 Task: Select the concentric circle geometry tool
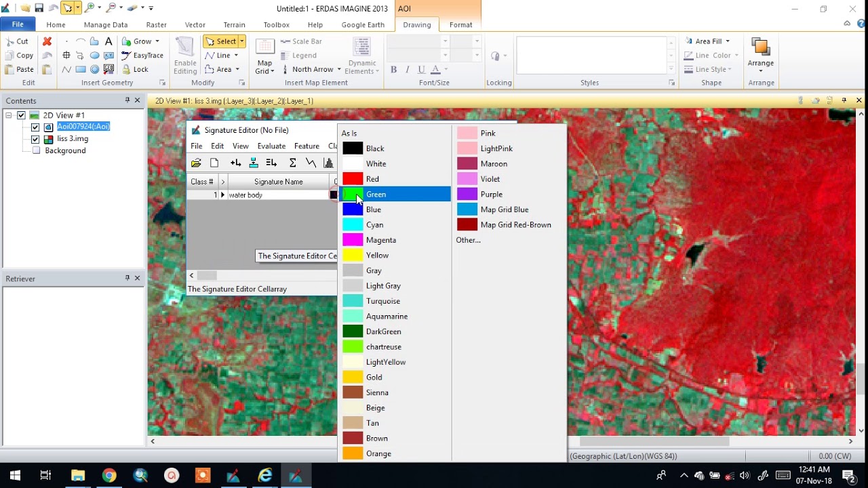pyautogui.click(x=94, y=69)
